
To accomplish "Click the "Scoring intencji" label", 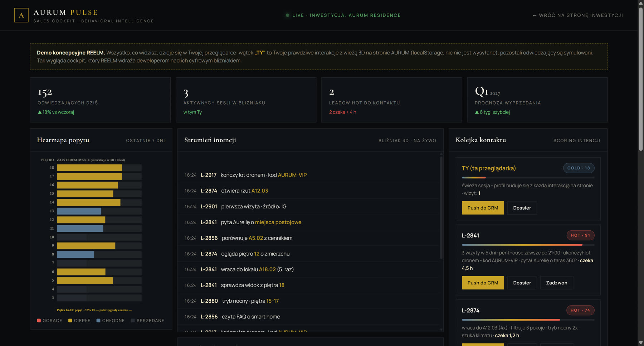I will point(577,141).
